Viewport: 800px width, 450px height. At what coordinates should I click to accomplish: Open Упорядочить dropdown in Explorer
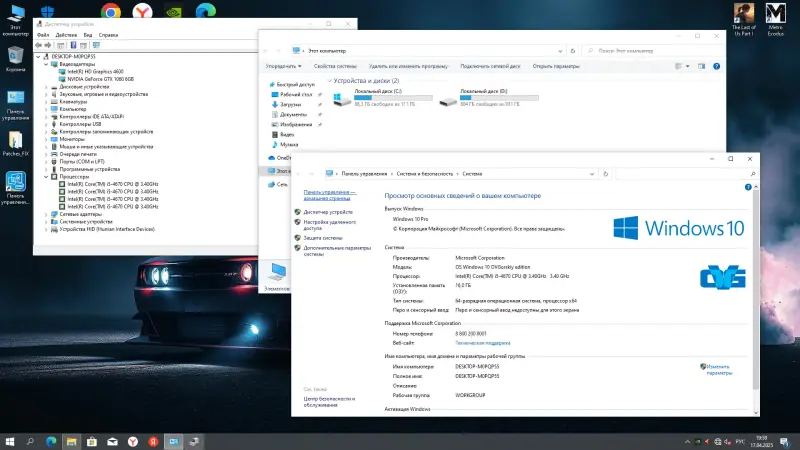(x=283, y=66)
